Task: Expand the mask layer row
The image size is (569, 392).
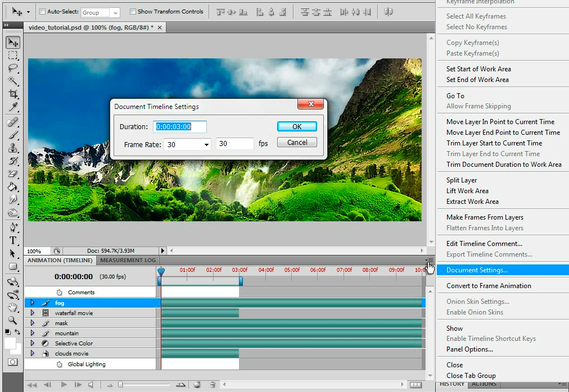Action: click(32, 323)
